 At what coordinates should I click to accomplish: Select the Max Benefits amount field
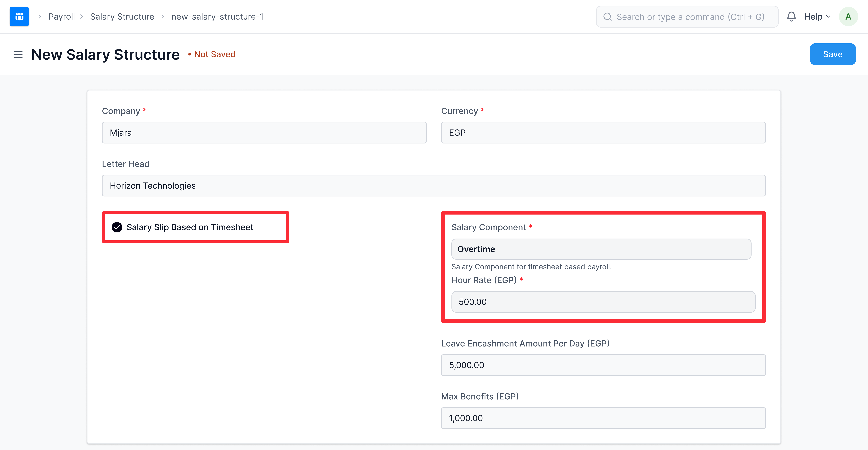pyautogui.click(x=603, y=418)
